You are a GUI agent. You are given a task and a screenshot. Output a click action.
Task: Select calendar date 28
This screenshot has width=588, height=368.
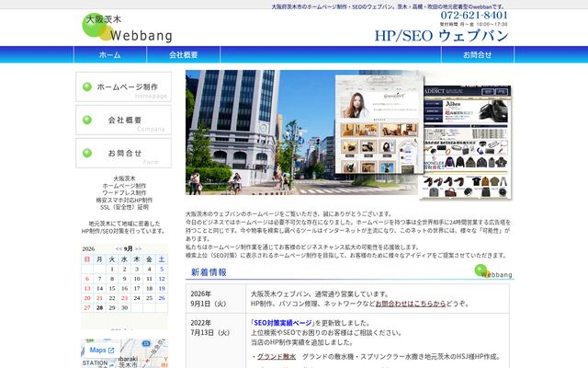pos(99,307)
